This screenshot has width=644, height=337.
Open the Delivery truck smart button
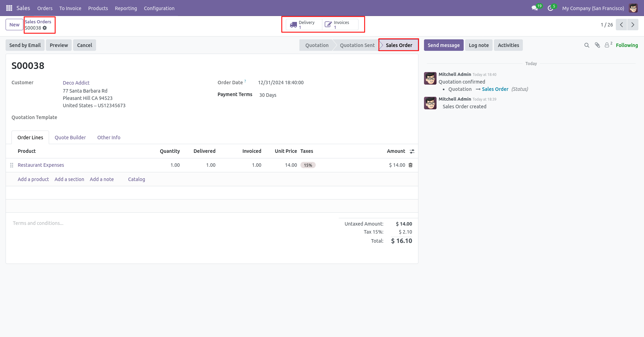point(304,25)
